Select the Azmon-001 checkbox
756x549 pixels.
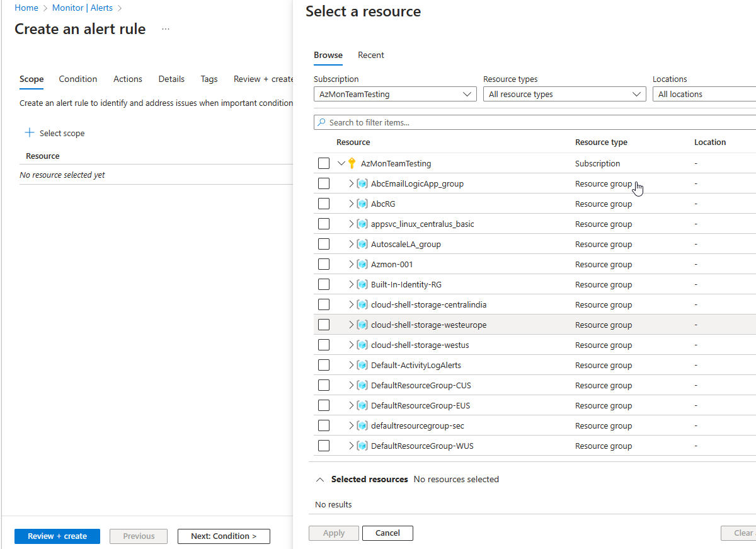point(324,264)
